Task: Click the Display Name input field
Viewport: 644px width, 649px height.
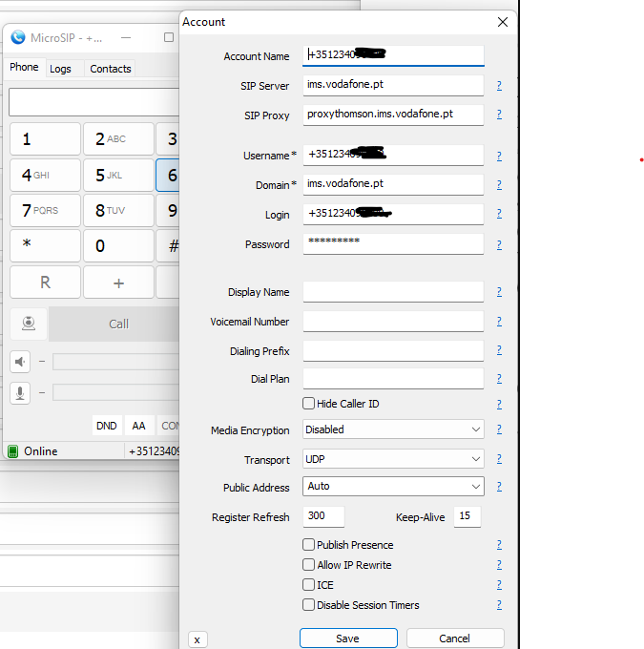Action: 393,292
